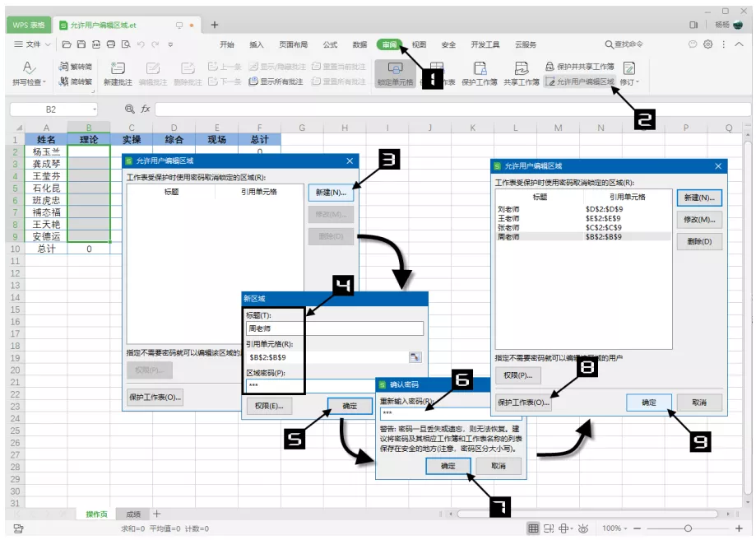Click the WPS 表格 home tab
The height and width of the screenshot is (540, 756).
29,25
